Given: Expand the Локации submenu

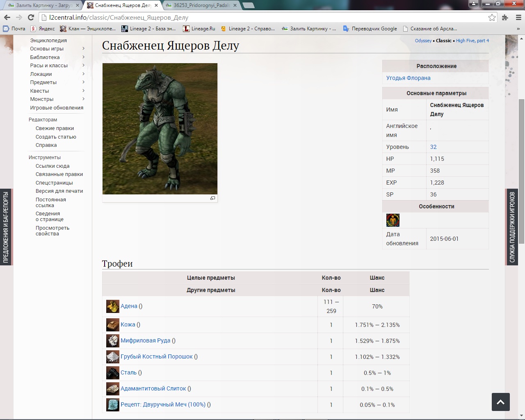Looking at the screenshot, I should pos(83,74).
